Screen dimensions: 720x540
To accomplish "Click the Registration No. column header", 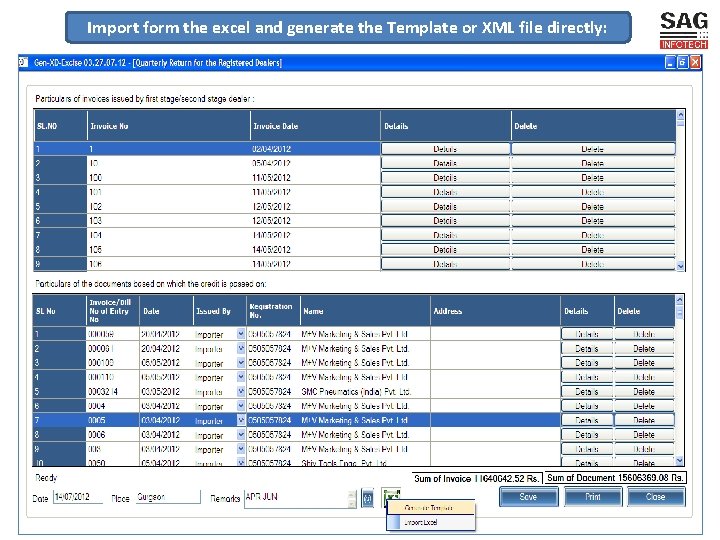I will pos(273,311).
